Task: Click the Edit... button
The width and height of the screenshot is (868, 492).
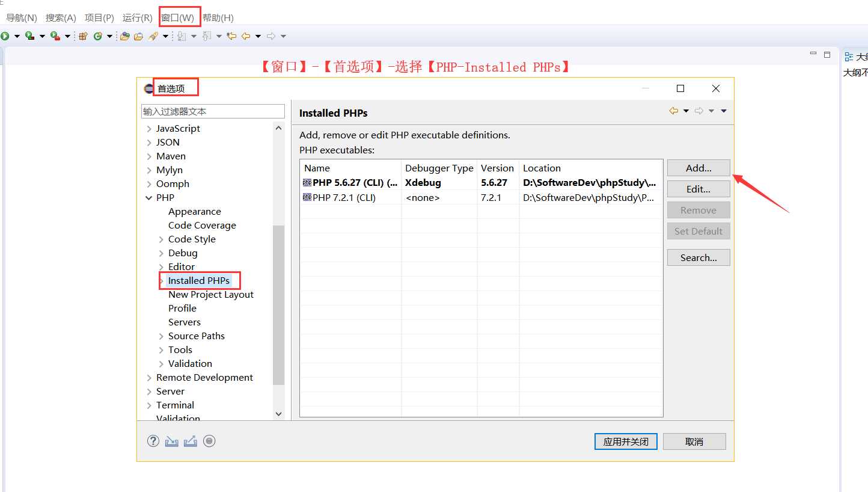Action: coord(698,189)
